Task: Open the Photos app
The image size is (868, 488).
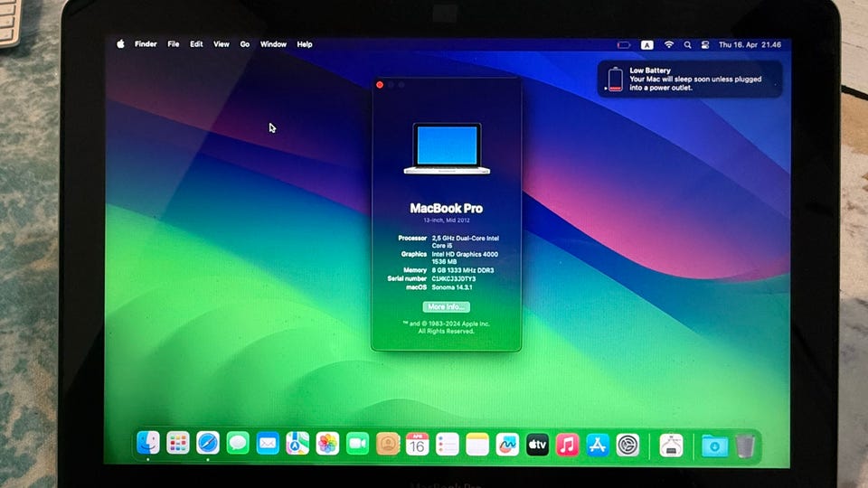Action: [327, 444]
